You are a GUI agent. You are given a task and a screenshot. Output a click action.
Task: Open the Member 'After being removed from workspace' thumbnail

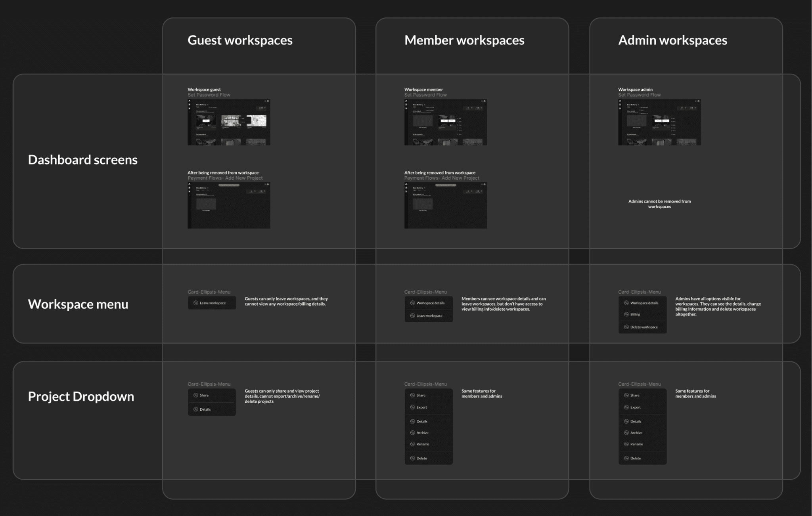446,205
